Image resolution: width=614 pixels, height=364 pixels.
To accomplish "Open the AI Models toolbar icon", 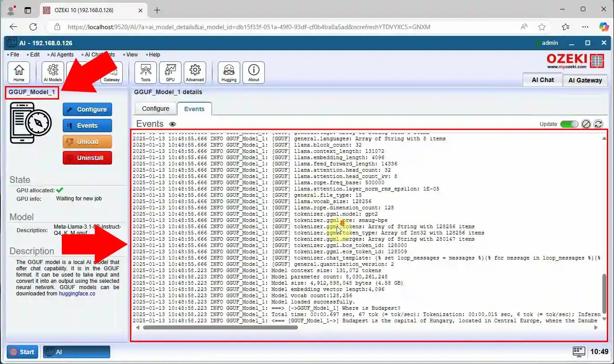I will coord(53,73).
